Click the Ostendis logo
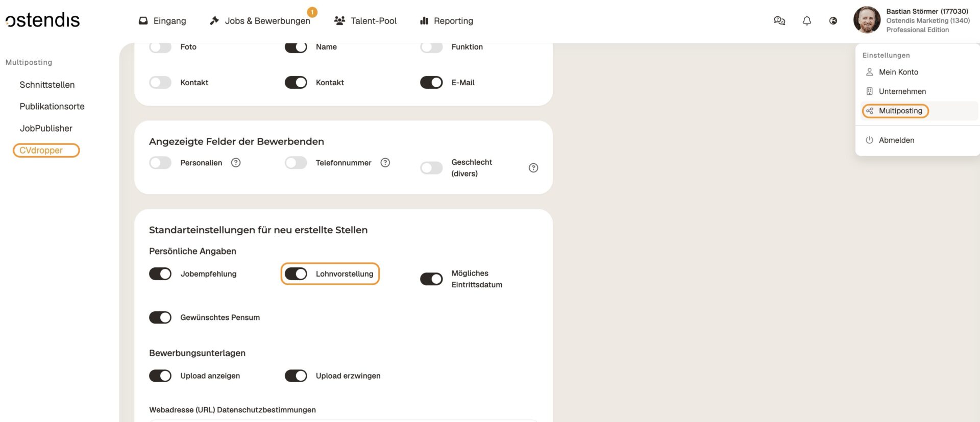This screenshot has height=422, width=980. coord(43,20)
